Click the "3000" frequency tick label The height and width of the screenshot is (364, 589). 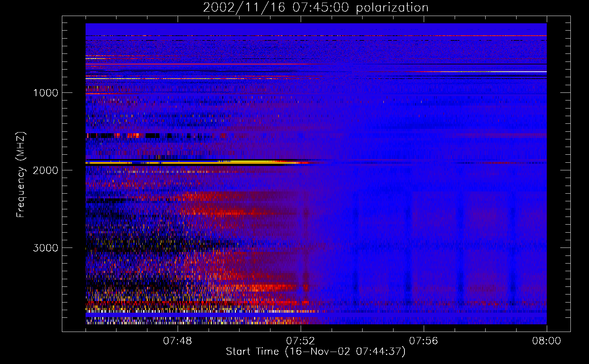(x=46, y=248)
